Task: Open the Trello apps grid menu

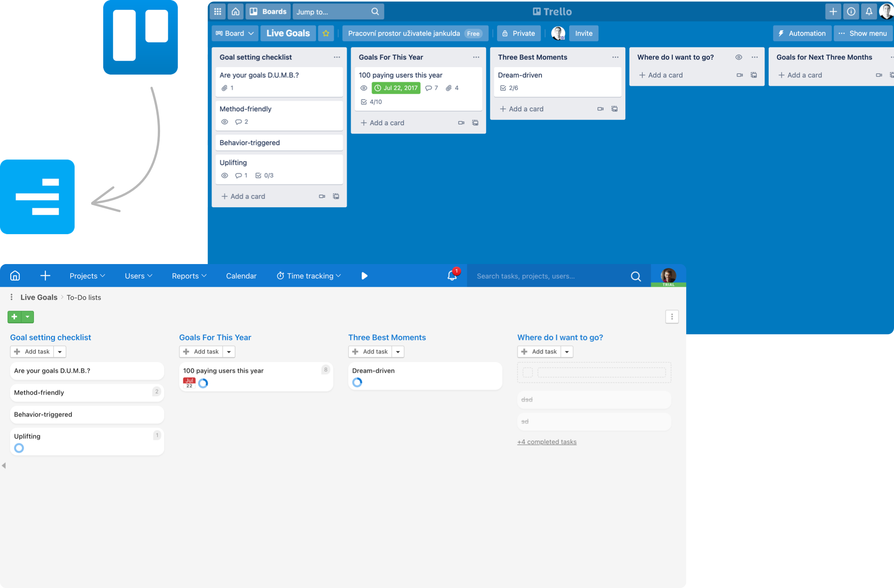Action: coord(218,12)
